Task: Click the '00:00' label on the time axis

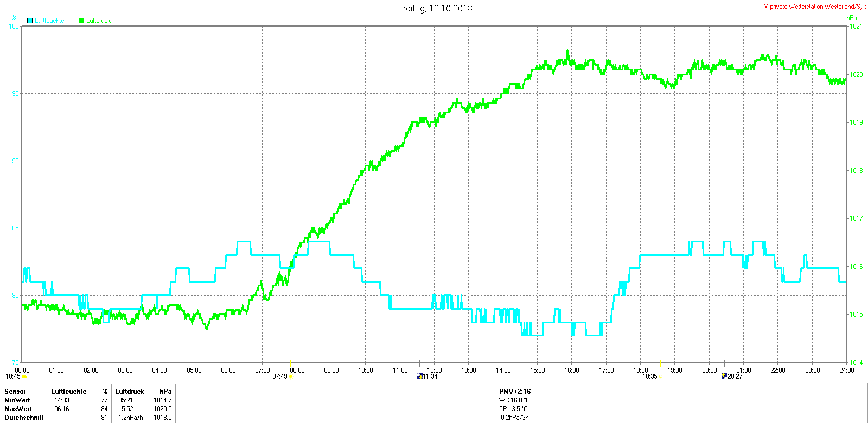Action: coord(22,370)
